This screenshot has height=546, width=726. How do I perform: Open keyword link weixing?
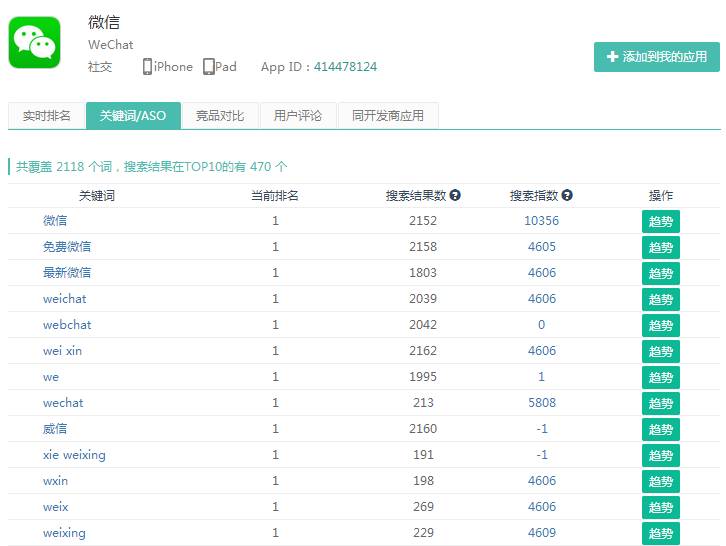tap(64, 533)
